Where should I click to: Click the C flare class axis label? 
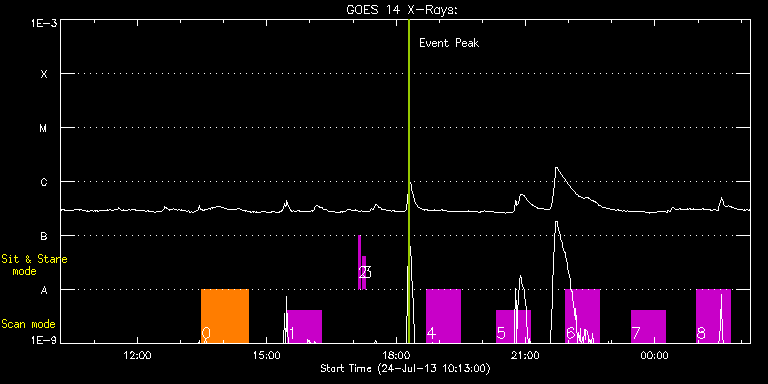[44, 182]
